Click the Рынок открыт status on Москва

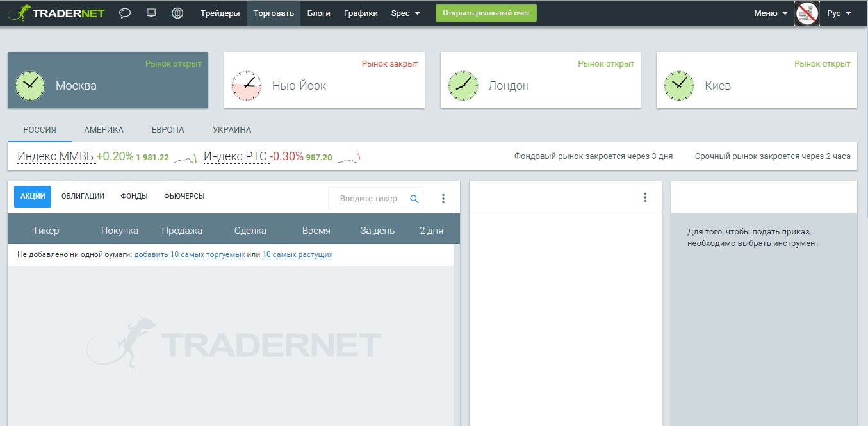(173, 64)
